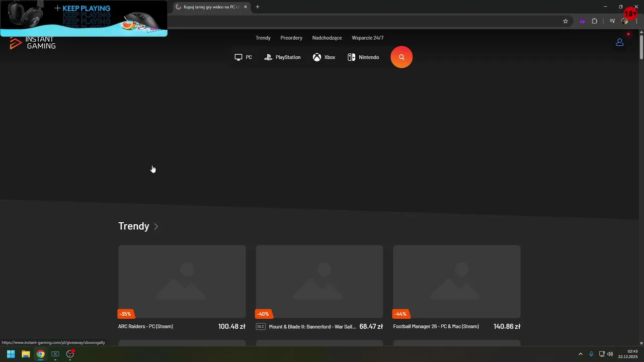Select the Nintendo platform
Image resolution: width=644 pixels, height=362 pixels.
pyautogui.click(x=363, y=57)
